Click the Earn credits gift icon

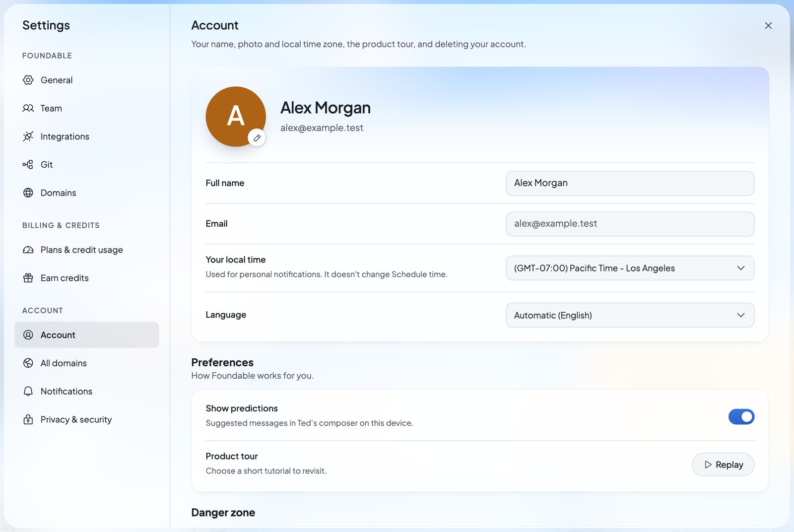pos(28,278)
